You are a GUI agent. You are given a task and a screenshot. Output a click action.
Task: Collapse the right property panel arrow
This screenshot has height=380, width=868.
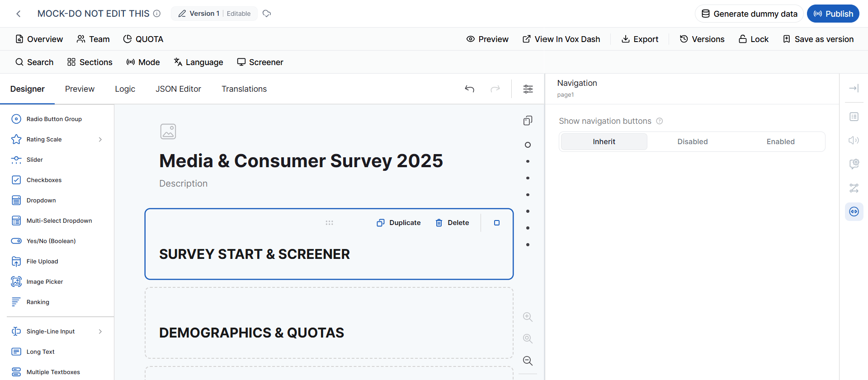coord(854,88)
